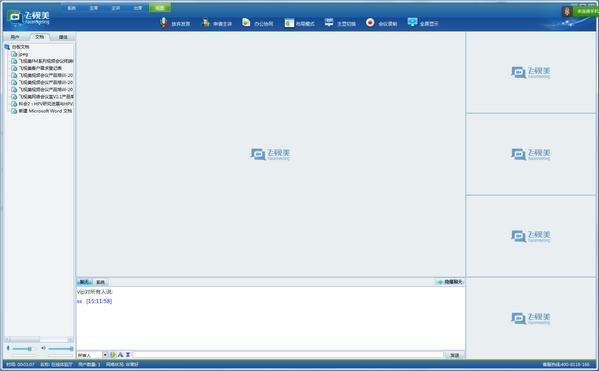599x371 pixels.
Task: Click the file icon beside 飞视美客户需求登记表
Action: click(14, 68)
